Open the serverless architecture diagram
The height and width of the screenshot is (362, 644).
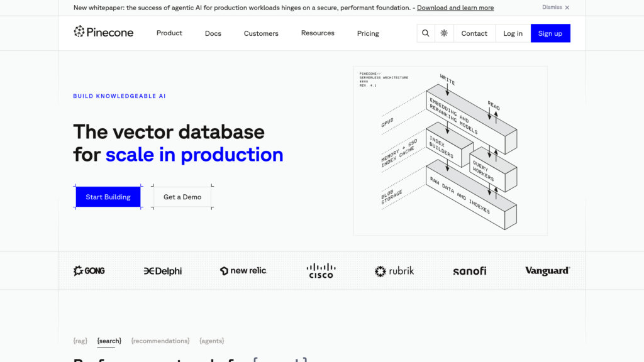click(450, 151)
